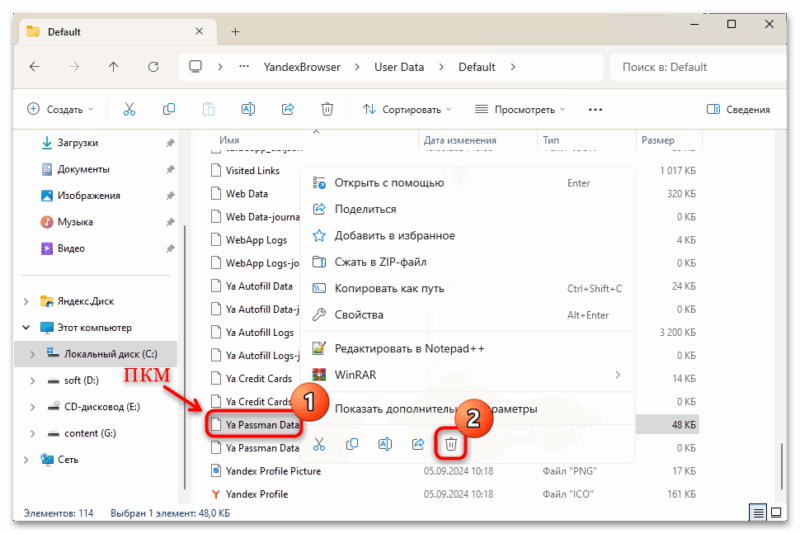Viewport: 800px width, 534px height.
Task: Click the Paste icon in the toolbar
Action: coord(209,109)
